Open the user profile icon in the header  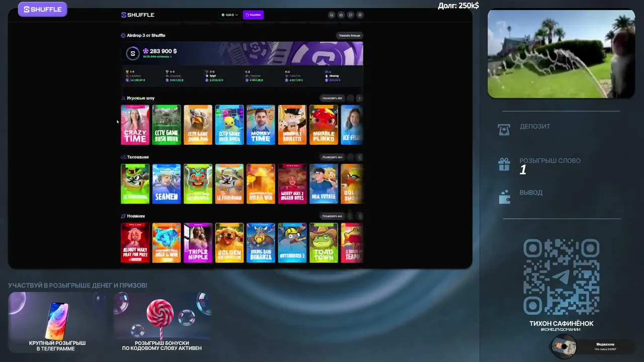pyautogui.click(x=360, y=15)
